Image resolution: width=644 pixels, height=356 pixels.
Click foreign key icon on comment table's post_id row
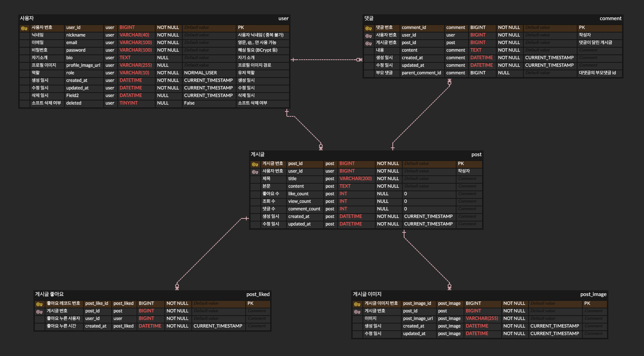368,43
